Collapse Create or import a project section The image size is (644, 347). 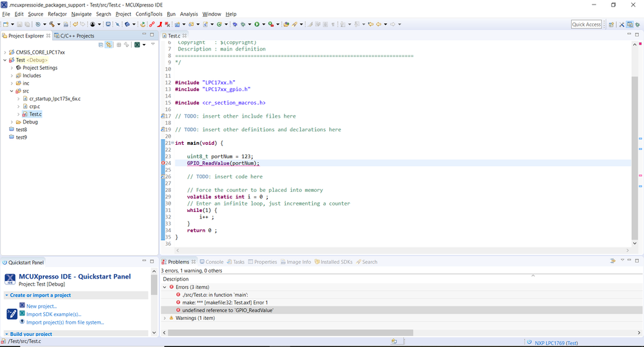tap(6, 295)
